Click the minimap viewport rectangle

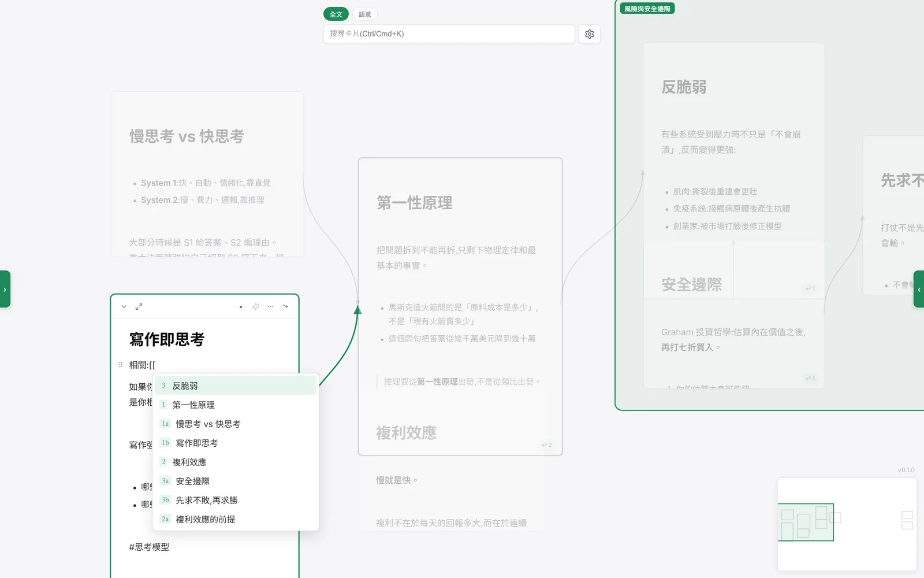pyautogui.click(x=806, y=522)
